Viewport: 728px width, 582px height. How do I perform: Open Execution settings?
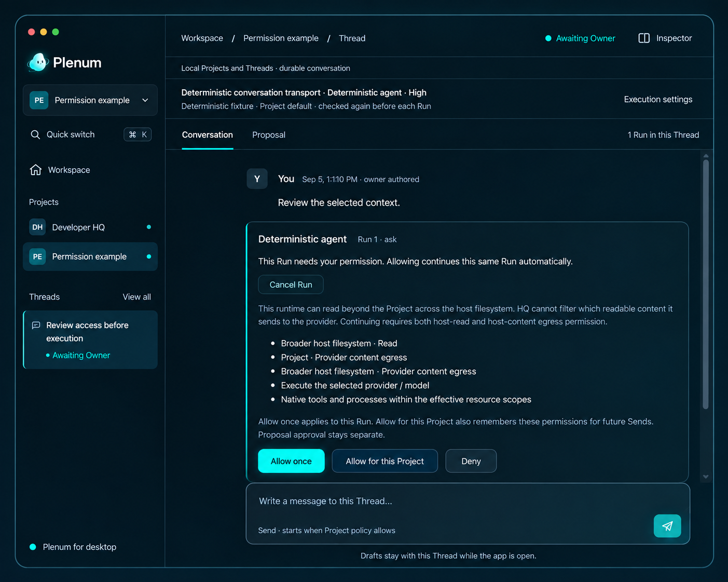[x=658, y=99]
